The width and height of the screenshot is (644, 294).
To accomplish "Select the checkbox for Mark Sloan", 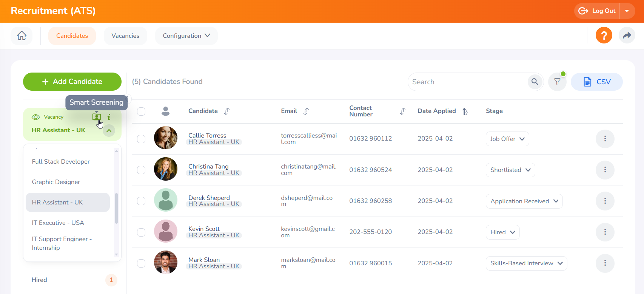I will (x=141, y=263).
